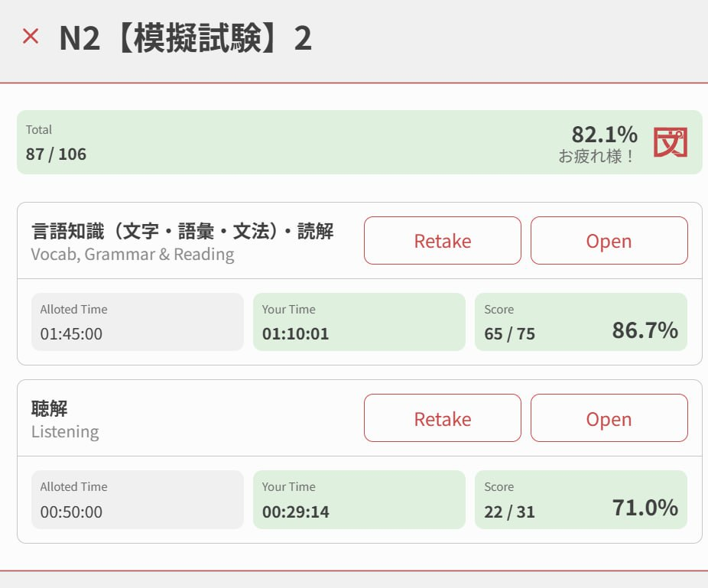Click the 聴解 Listening section heading
This screenshot has height=588, width=708.
click(x=65, y=420)
